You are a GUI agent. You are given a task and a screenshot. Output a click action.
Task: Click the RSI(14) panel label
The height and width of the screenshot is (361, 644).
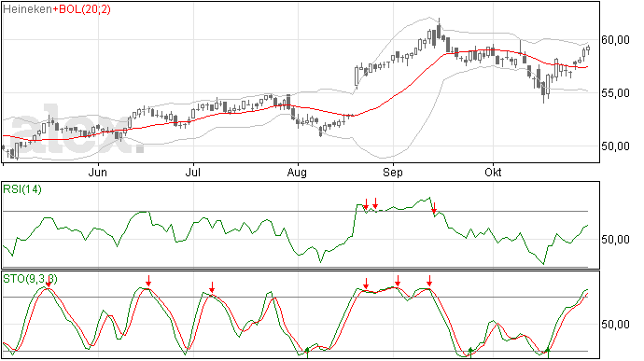coord(22,189)
